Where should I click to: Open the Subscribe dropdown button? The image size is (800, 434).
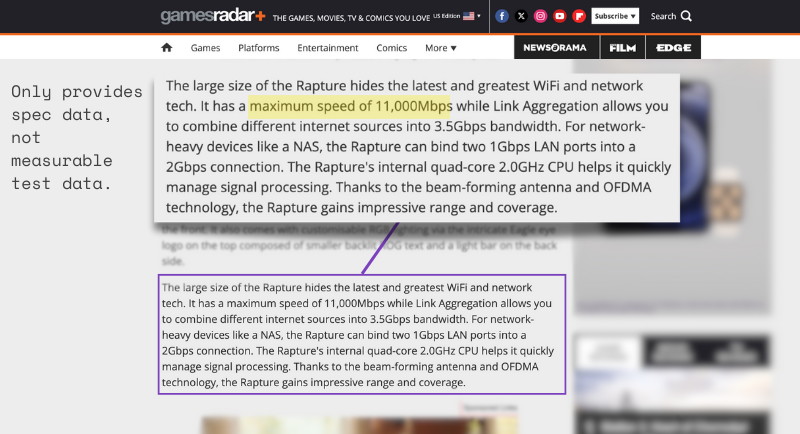(615, 16)
